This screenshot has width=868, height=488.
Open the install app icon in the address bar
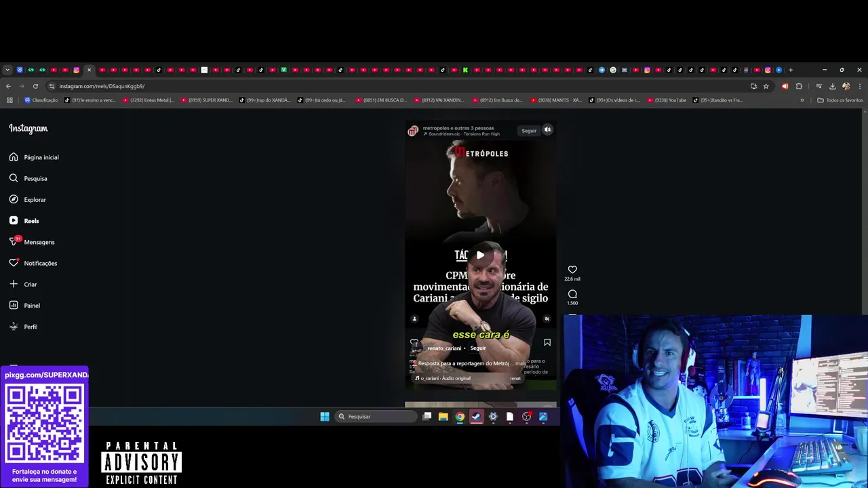click(753, 86)
